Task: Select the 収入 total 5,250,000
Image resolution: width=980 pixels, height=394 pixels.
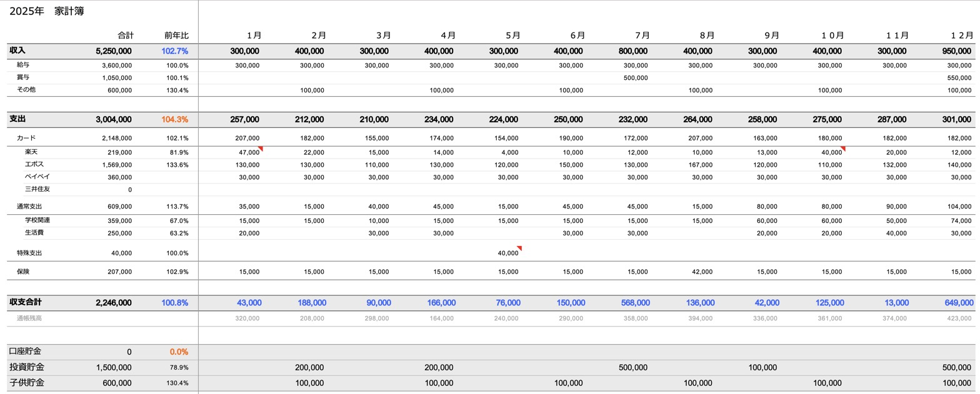Action: click(114, 51)
